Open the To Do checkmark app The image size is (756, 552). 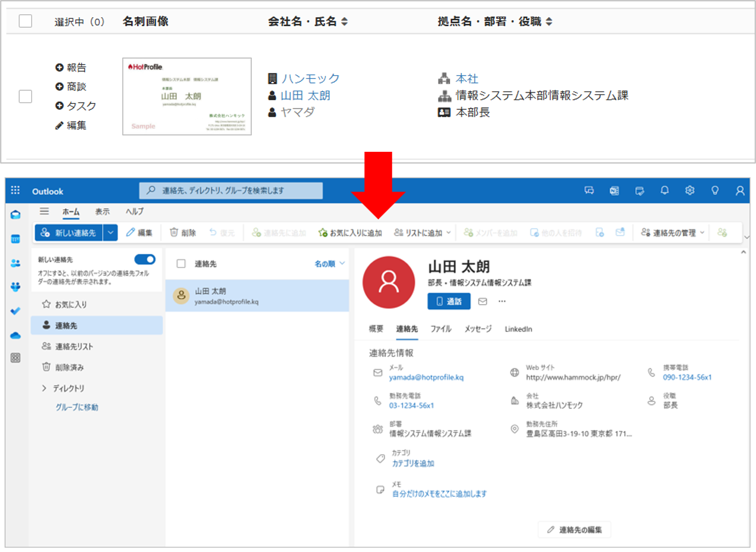tap(16, 311)
